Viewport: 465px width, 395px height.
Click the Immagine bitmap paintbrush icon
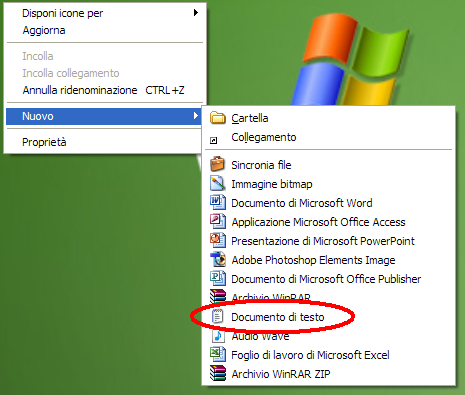218,183
